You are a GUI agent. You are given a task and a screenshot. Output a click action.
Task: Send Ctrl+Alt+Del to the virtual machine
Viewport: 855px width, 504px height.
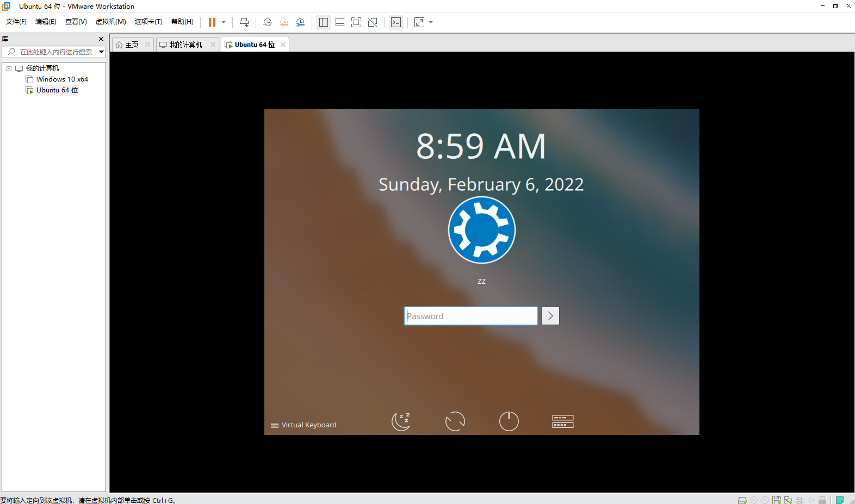[x=244, y=22]
